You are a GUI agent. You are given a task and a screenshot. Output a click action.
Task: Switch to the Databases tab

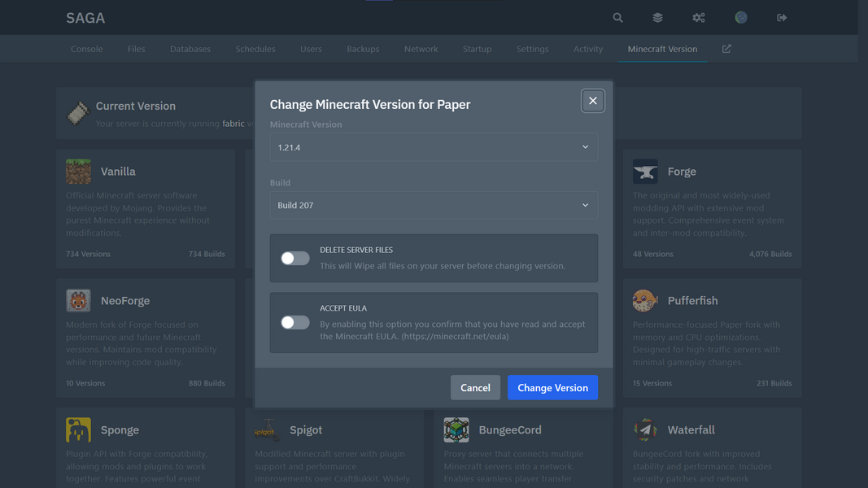[x=190, y=49]
